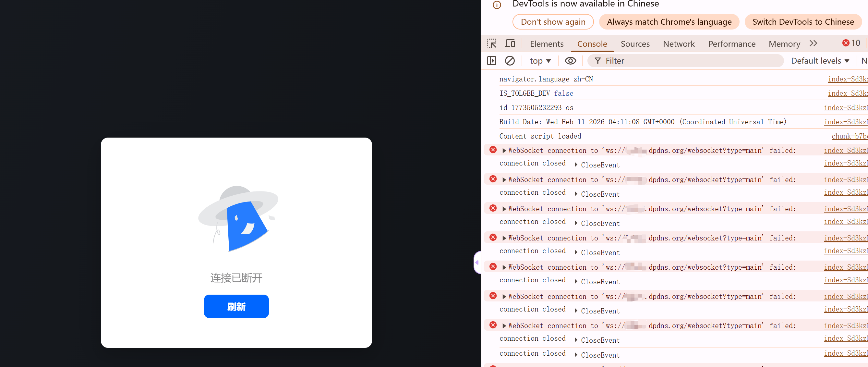868x367 pixels.
Task: Show the console sidebar panel icon
Action: (492, 61)
